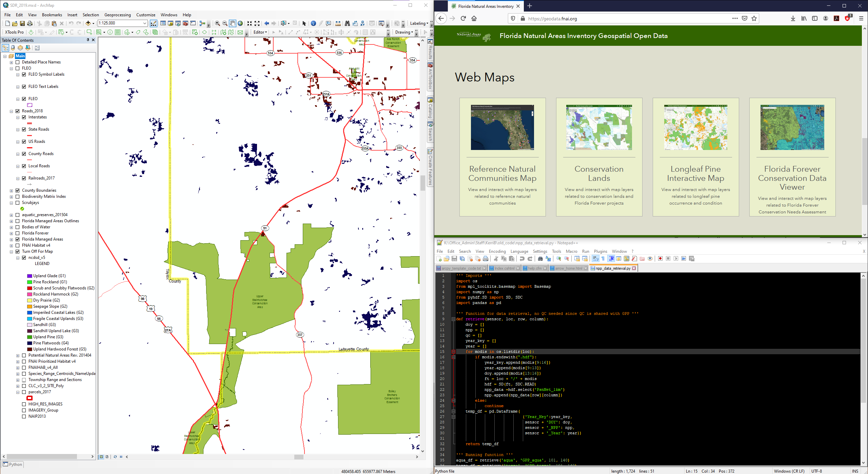Enable the Scrubjays layer
This screenshot has width=868, height=474.
click(18, 203)
